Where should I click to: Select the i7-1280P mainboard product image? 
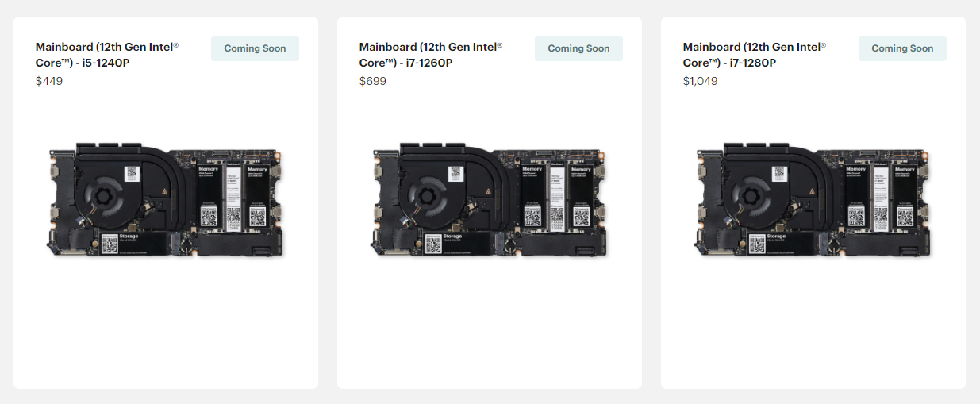click(813, 200)
